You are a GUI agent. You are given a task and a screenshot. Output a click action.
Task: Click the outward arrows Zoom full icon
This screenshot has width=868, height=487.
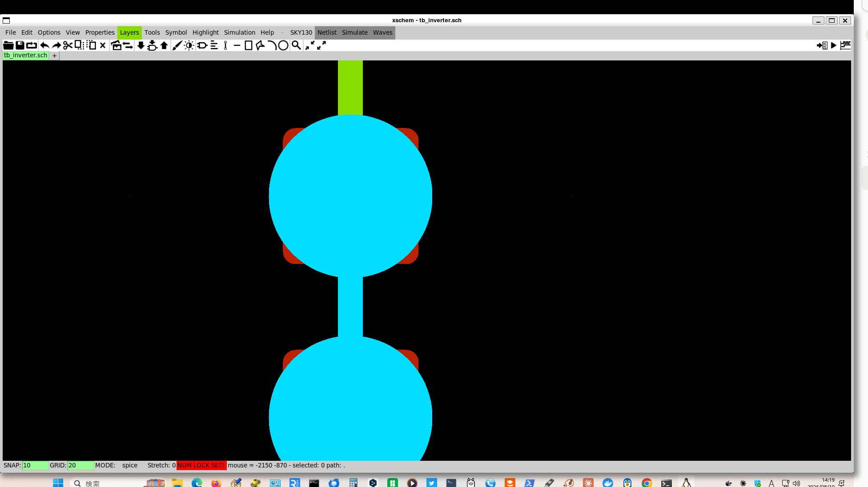(321, 45)
